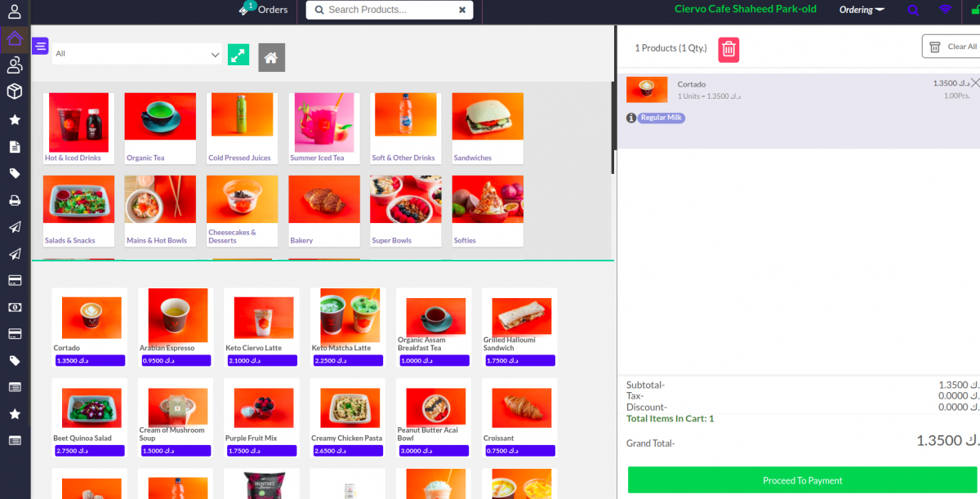Open the customers icon in sidebar
This screenshot has height=499, width=980.
[15, 65]
